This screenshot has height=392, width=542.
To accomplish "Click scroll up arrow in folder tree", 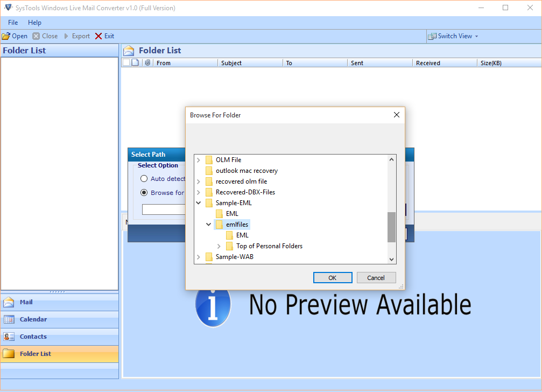I will [x=391, y=159].
